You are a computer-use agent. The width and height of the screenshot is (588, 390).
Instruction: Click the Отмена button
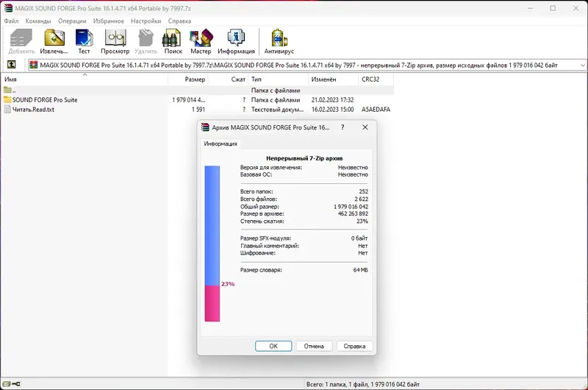pyautogui.click(x=314, y=346)
